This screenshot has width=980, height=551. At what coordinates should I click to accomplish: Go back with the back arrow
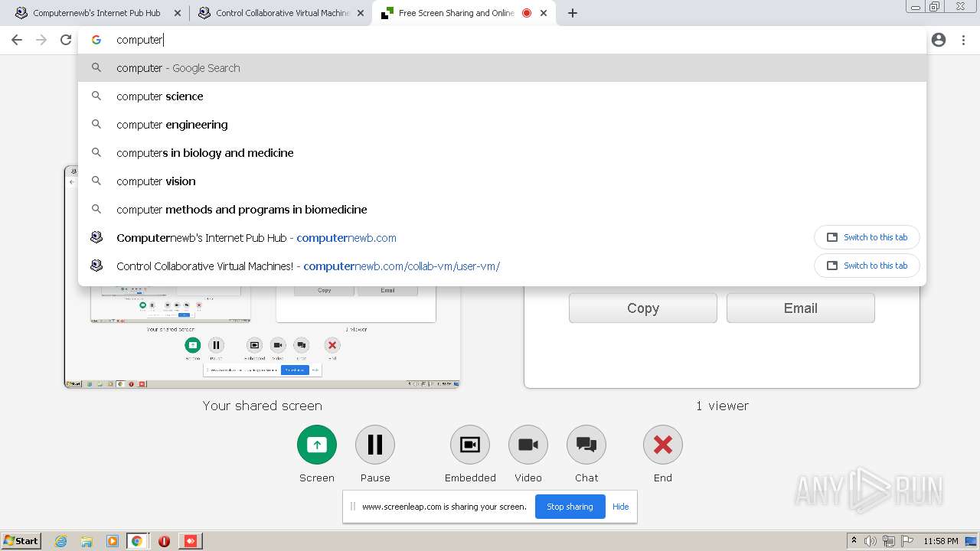17,40
